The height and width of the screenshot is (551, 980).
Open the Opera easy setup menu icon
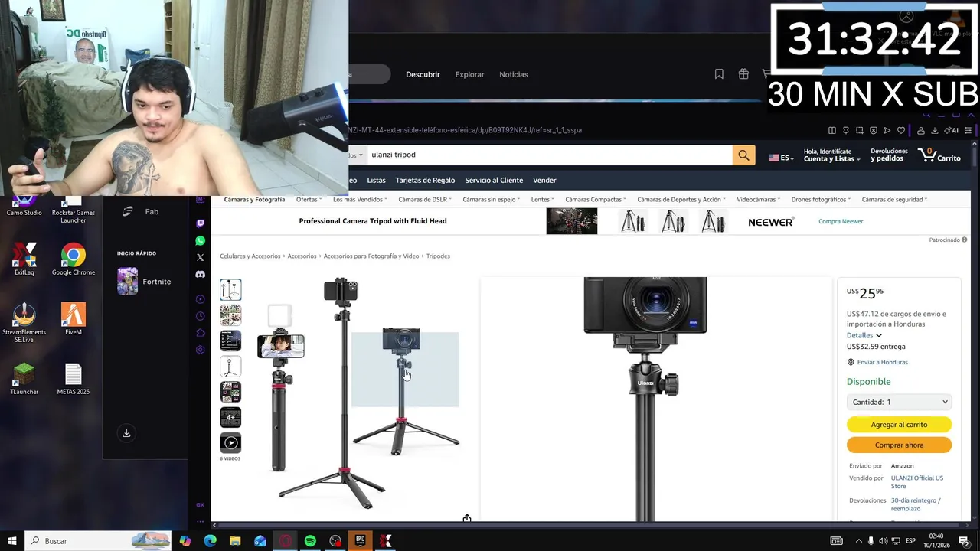tap(968, 131)
